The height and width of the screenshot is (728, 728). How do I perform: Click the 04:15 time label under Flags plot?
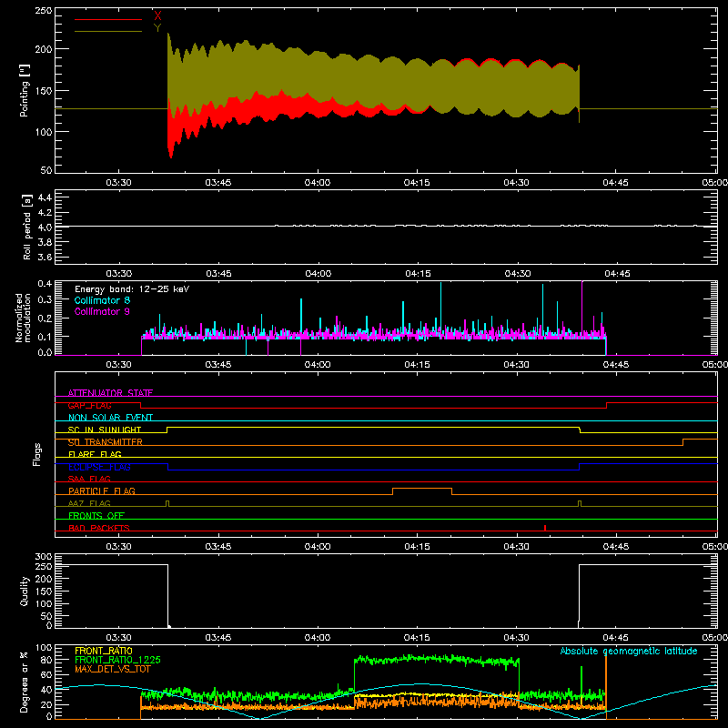417,547
